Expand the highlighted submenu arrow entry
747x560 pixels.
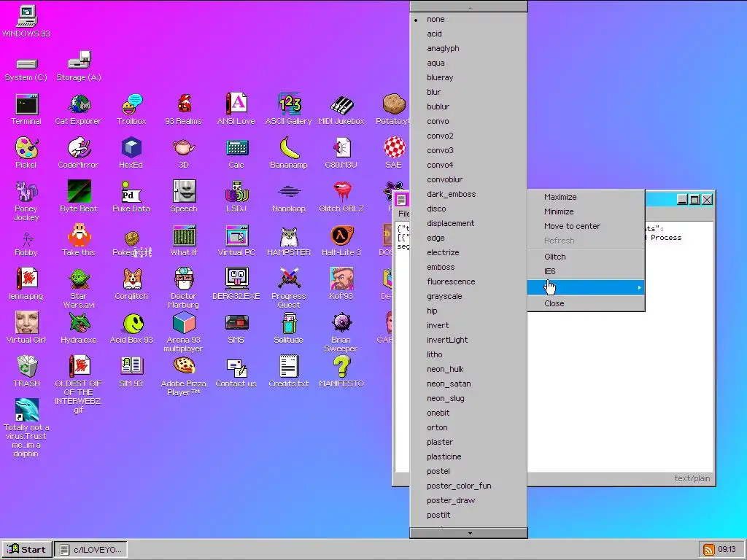(x=586, y=287)
